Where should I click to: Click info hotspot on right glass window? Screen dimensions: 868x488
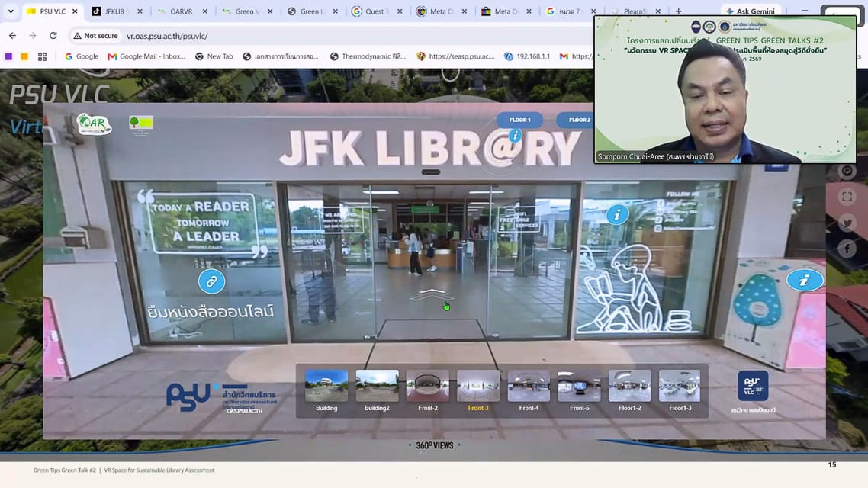pos(617,215)
